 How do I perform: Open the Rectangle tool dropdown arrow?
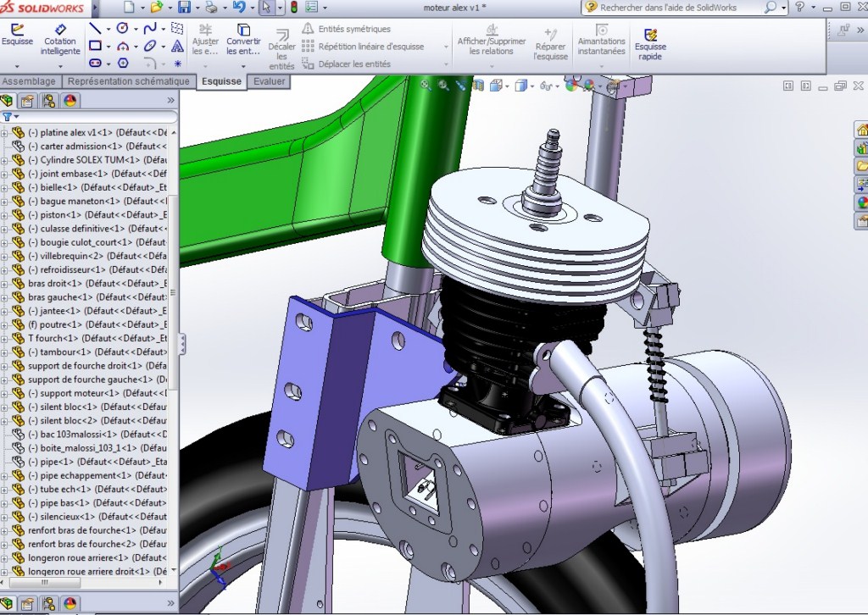pyautogui.click(x=108, y=47)
